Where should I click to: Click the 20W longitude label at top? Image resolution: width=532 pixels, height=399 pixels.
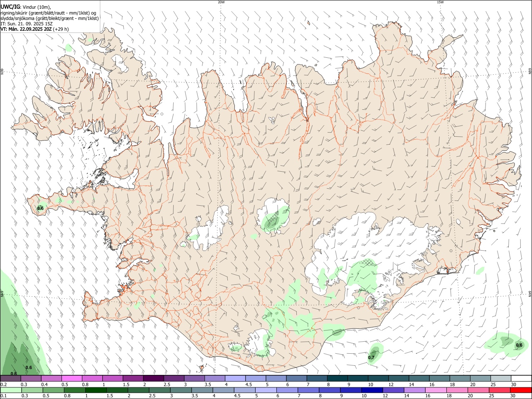click(x=221, y=2)
